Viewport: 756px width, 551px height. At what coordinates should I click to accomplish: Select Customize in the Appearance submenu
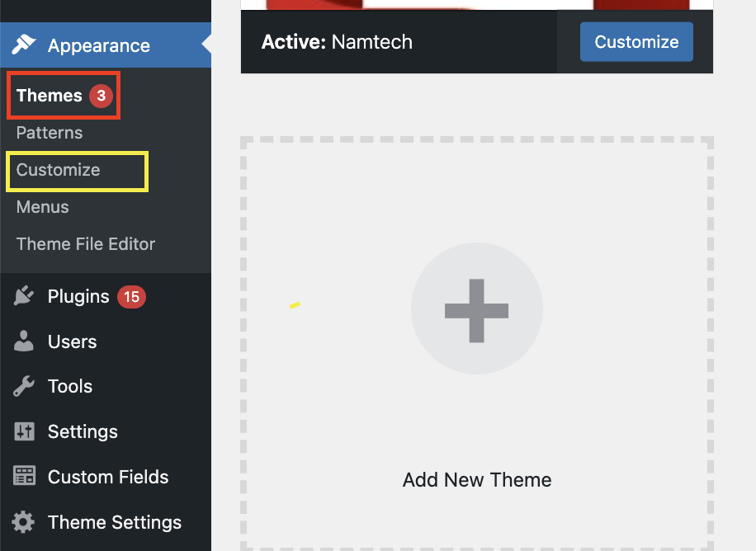(x=59, y=170)
